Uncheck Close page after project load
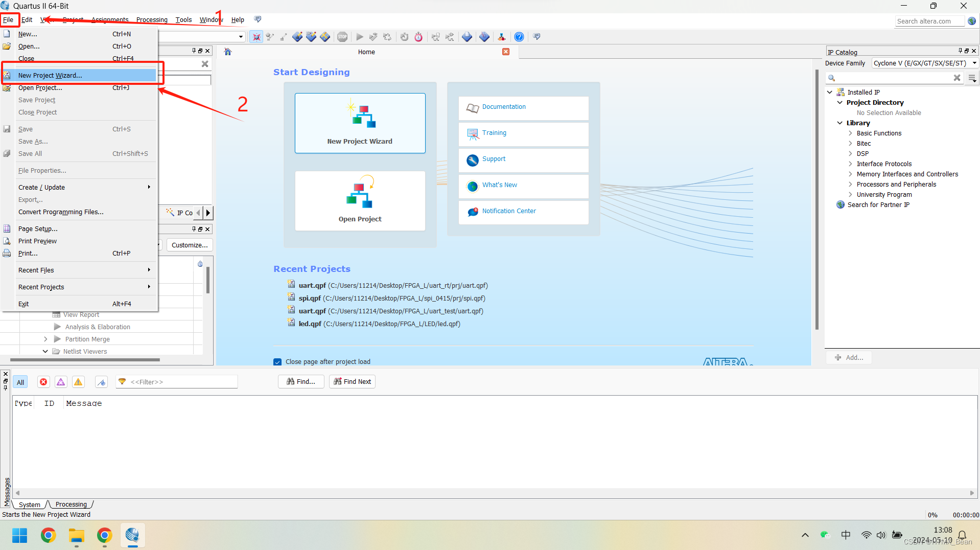Viewport: 980px width, 550px height. point(277,362)
